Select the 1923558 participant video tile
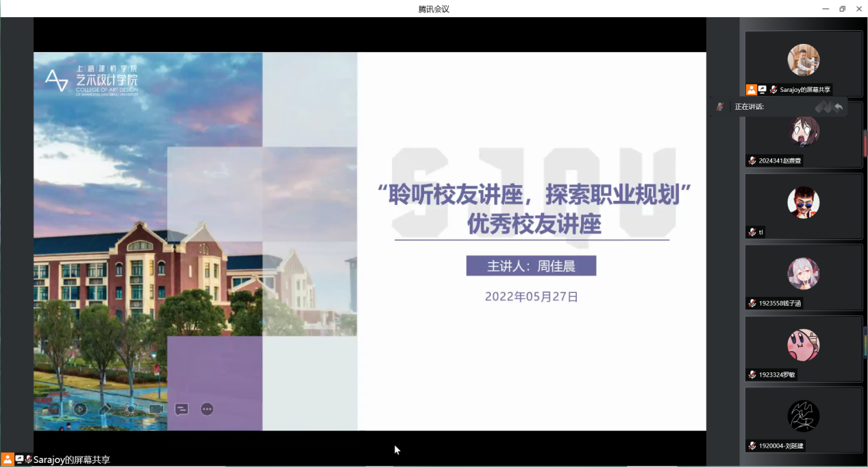Screen dimensions: 868x467 click(804, 277)
